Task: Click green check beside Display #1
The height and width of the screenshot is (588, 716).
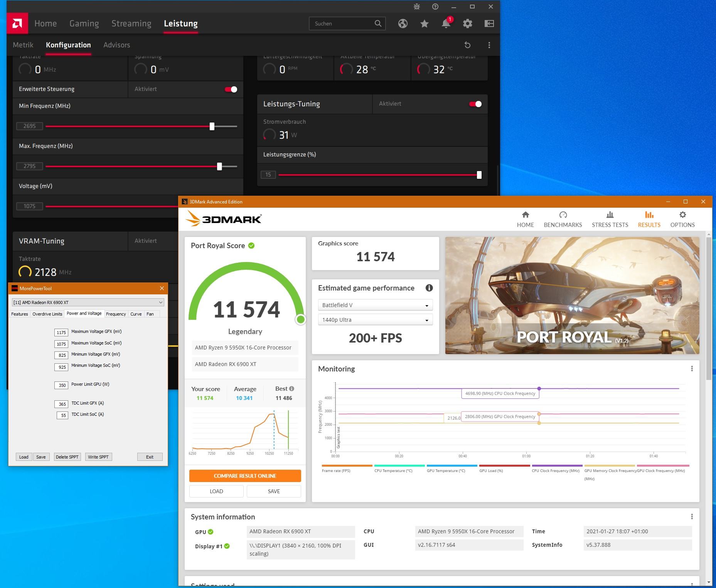Action: click(x=227, y=546)
